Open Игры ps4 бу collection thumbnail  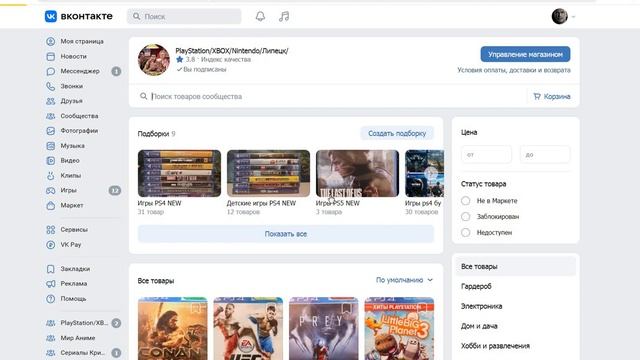424,173
